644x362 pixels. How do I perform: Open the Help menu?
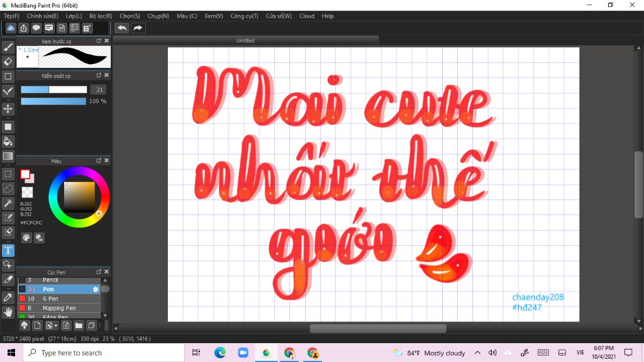[x=328, y=16]
